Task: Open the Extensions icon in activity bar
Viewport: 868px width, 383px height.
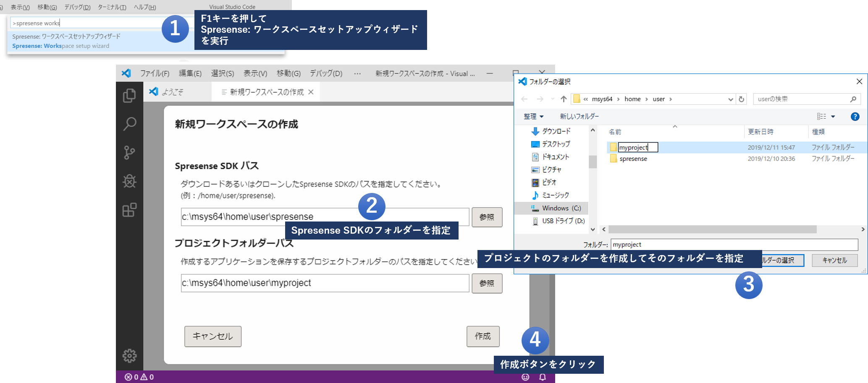Action: click(129, 210)
